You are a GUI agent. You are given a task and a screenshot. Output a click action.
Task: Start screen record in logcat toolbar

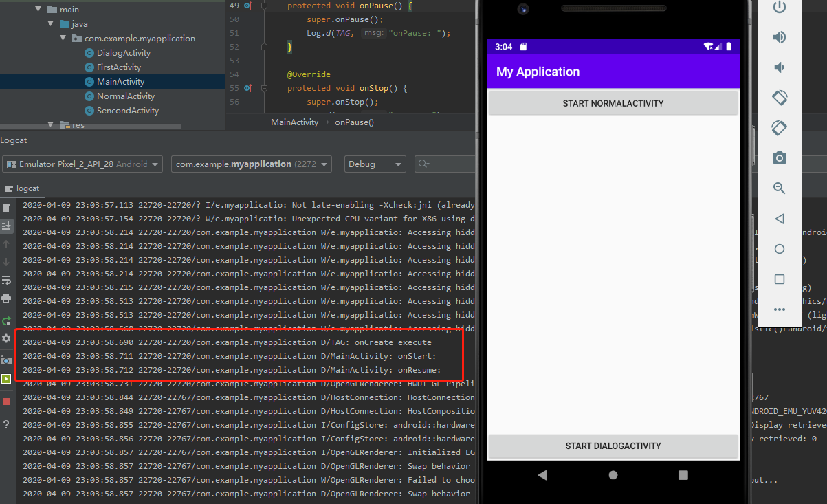click(x=6, y=378)
